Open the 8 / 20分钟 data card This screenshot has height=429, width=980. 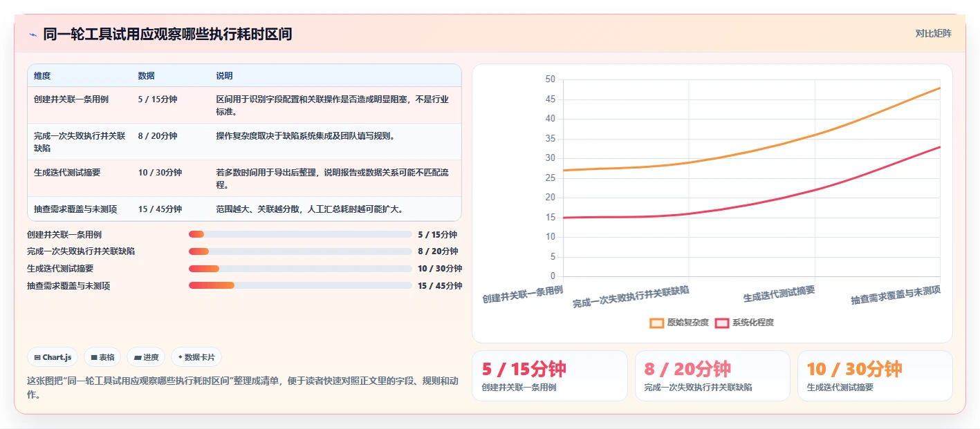click(x=712, y=376)
